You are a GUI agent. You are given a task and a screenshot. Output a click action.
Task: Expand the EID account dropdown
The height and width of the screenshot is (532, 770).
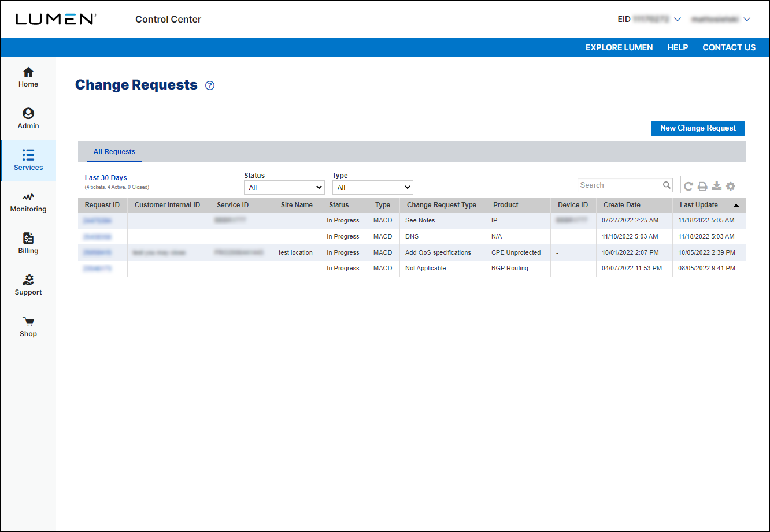pos(678,20)
